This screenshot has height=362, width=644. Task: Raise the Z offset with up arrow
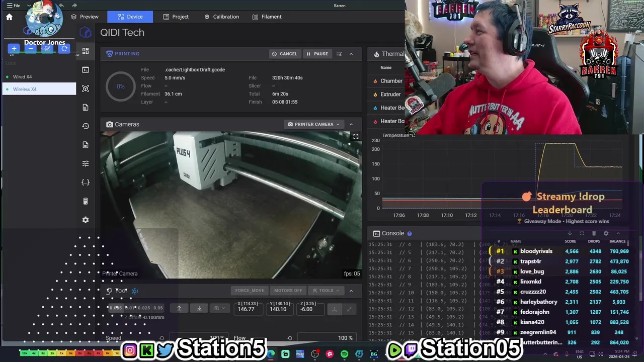click(179, 308)
